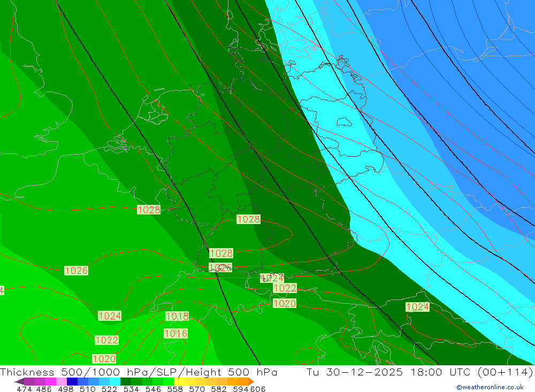Click the forecast time 'Tu 30-12-2025 18:00 UTC (00+114)'

tap(419, 372)
